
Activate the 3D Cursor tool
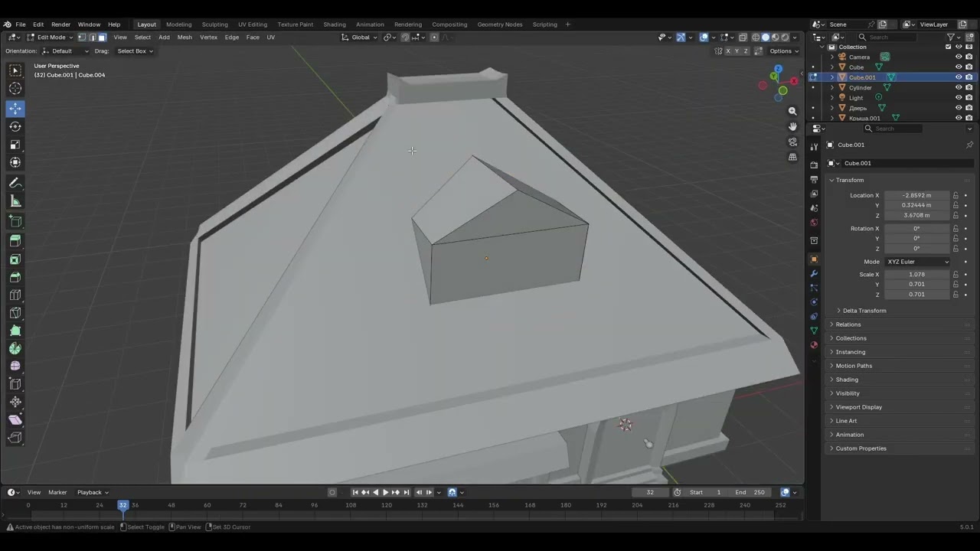15,89
